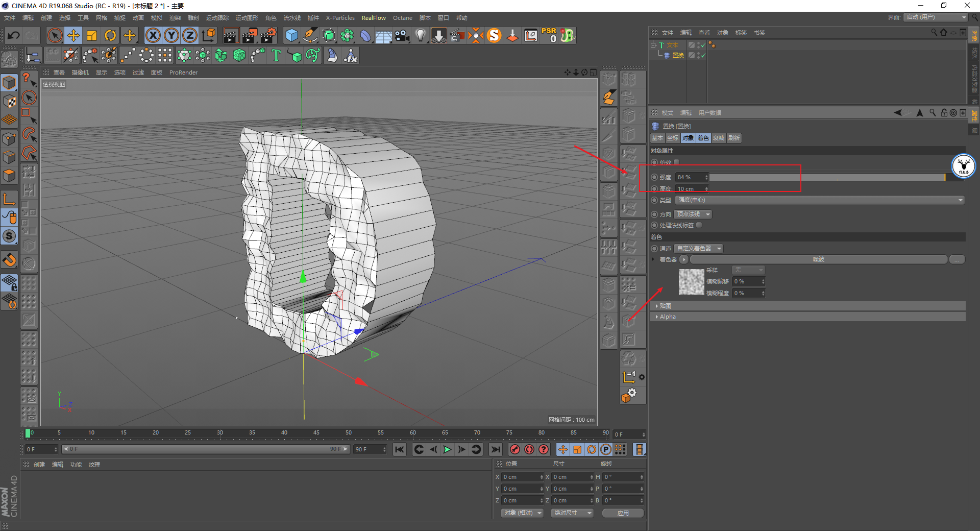Activate the Rotate tool
The height and width of the screenshot is (531, 980).
[110, 35]
